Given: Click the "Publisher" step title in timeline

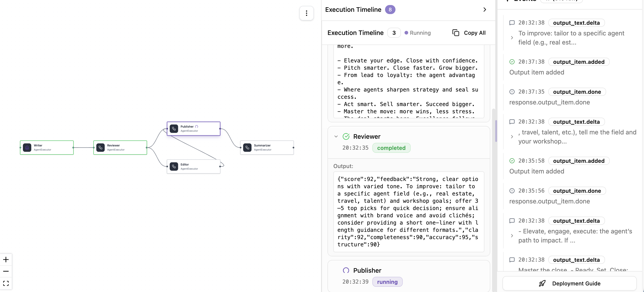Looking at the screenshot, I should [367, 270].
